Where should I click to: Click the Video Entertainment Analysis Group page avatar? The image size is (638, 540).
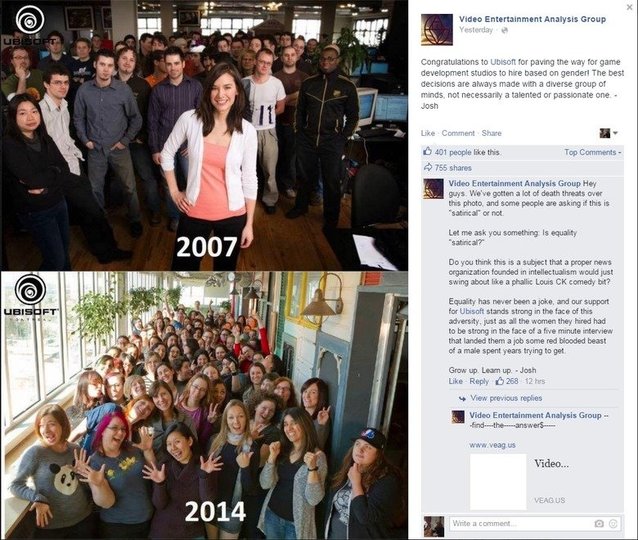(x=437, y=30)
